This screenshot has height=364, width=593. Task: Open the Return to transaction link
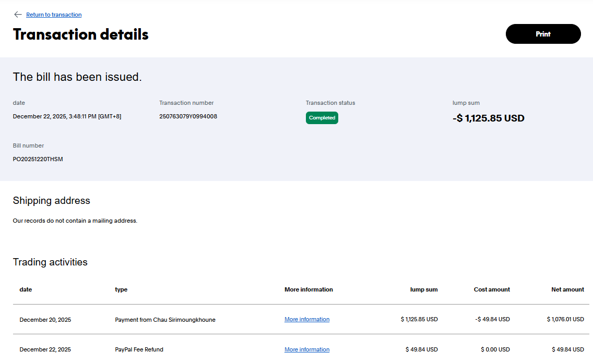tap(54, 15)
